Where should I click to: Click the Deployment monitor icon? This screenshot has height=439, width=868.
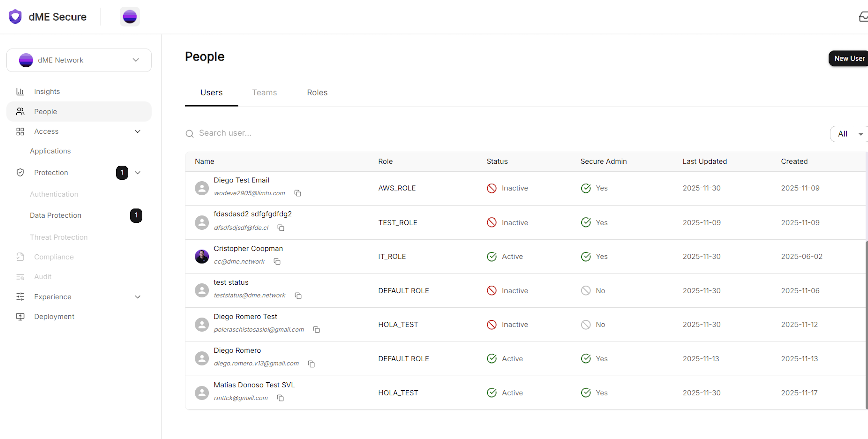(20, 316)
